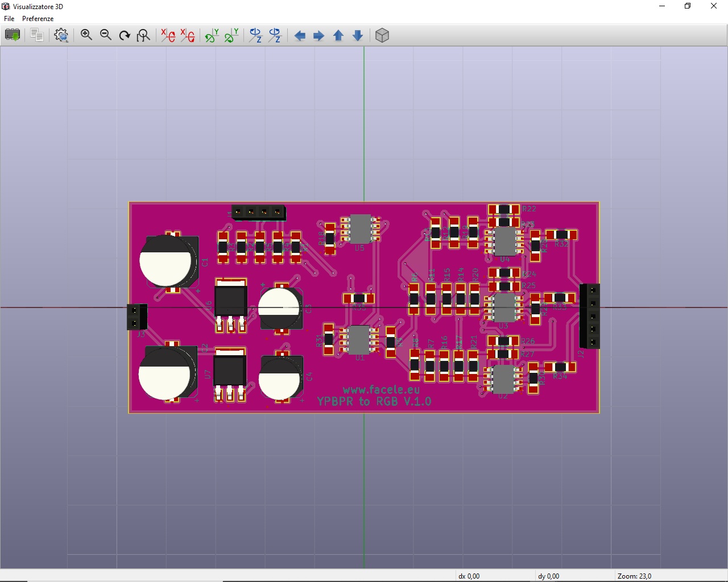Image resolution: width=728 pixels, height=582 pixels.
Task: Click the zoom in magnifier
Action: click(x=86, y=35)
